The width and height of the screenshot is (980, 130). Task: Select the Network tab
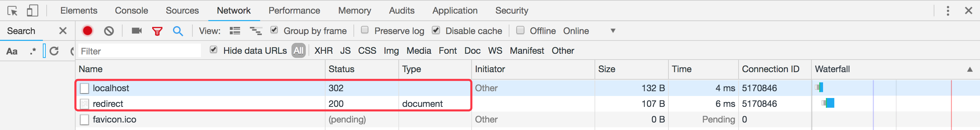point(234,11)
